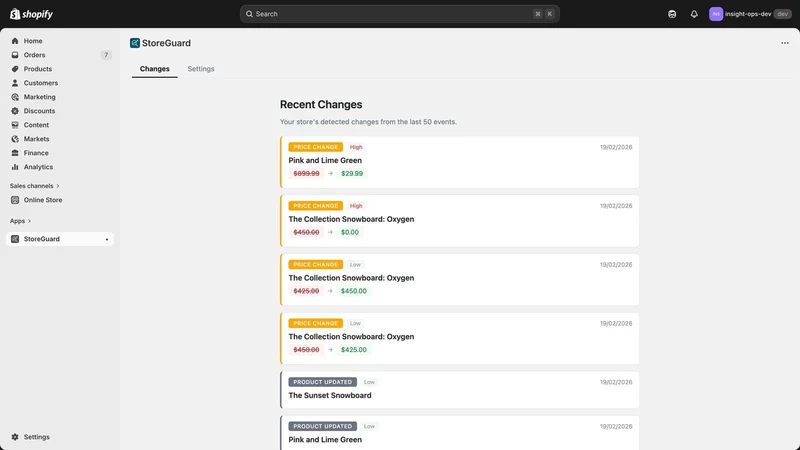Expand the Apps section
The width and height of the screenshot is (800, 450).
click(x=20, y=221)
